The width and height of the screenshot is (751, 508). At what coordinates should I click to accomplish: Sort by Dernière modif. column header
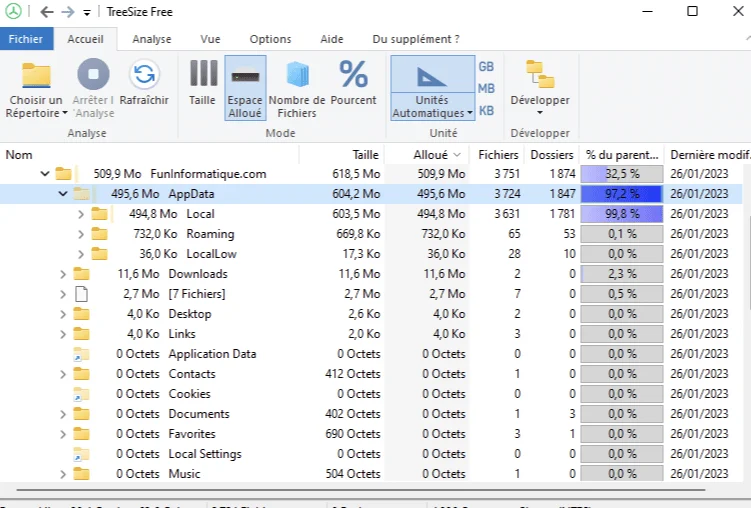[x=708, y=155]
